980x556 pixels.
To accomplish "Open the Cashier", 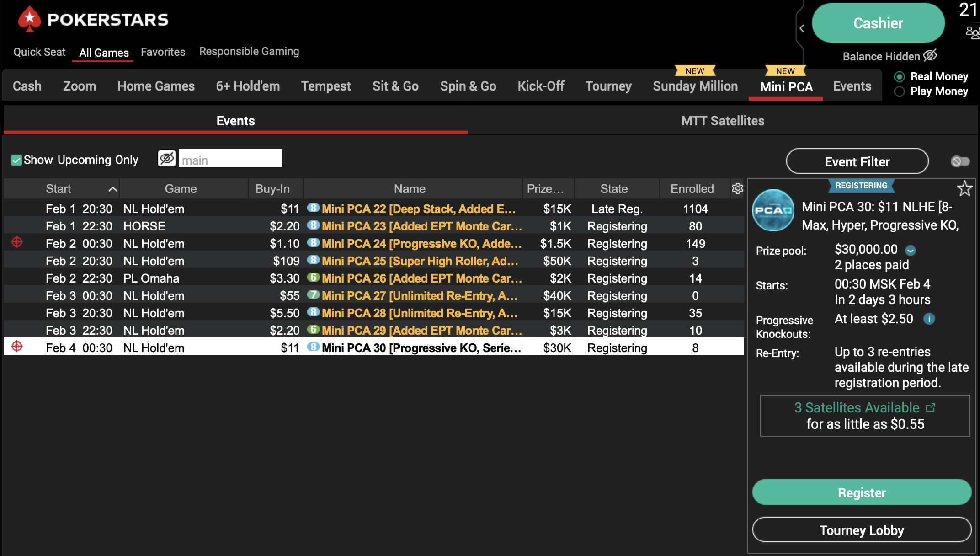I will [878, 23].
